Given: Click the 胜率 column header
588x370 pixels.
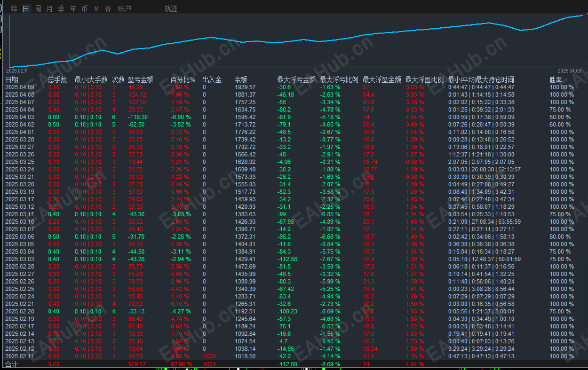Looking at the screenshot, I should click(556, 80).
